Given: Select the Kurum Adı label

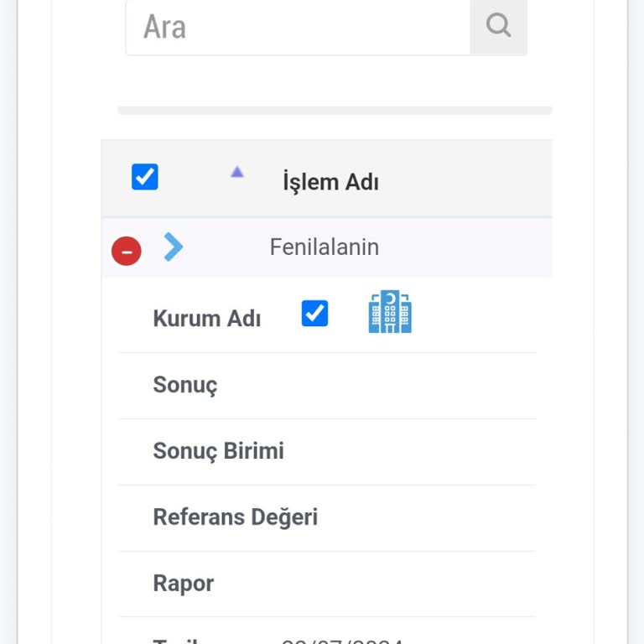Looking at the screenshot, I should point(207,319).
